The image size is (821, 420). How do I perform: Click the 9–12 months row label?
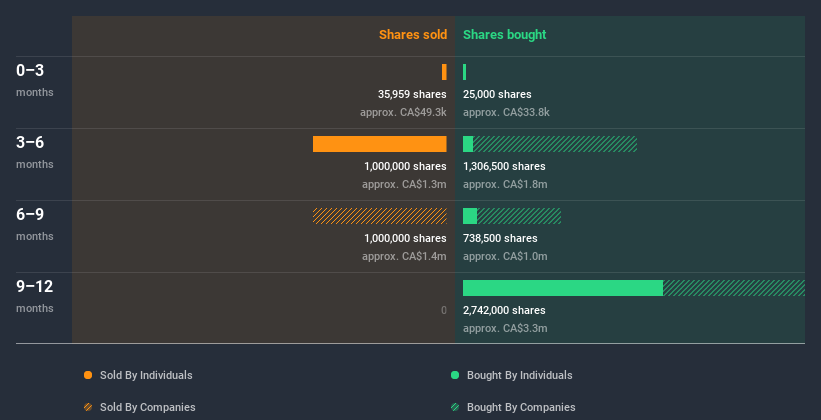tap(35, 296)
